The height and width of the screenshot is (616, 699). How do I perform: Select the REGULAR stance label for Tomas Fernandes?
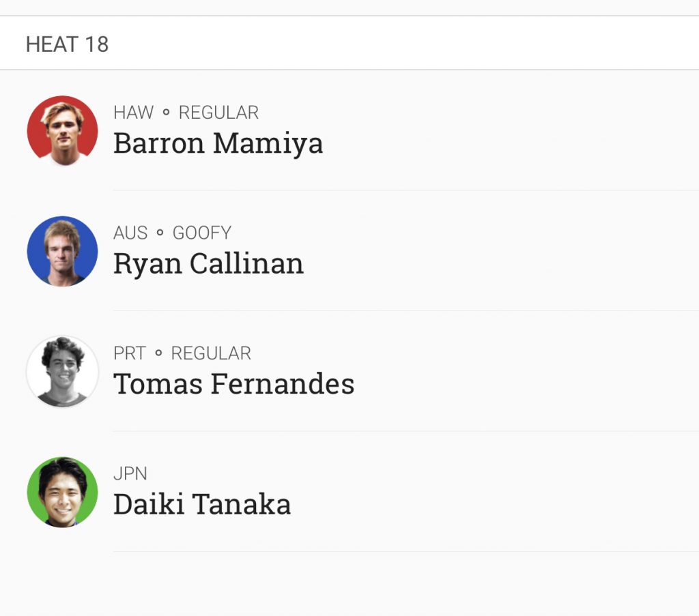pos(211,353)
